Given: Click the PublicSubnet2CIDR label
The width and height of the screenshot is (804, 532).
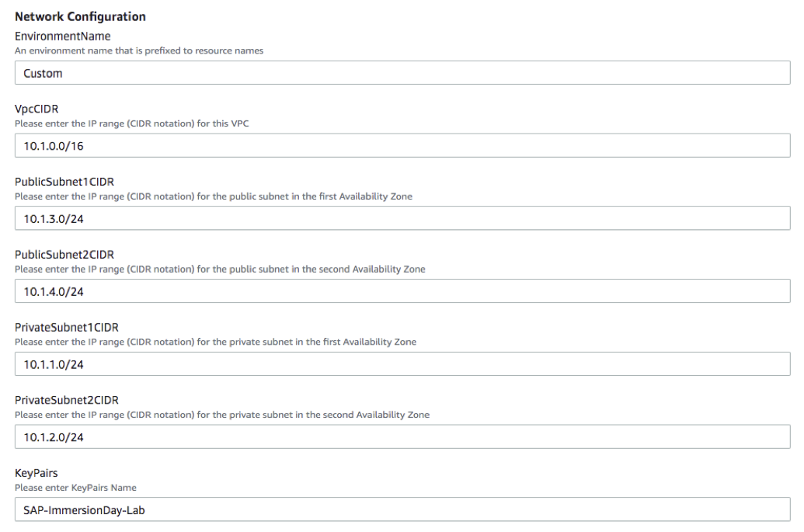Looking at the screenshot, I should pyautogui.click(x=65, y=255).
